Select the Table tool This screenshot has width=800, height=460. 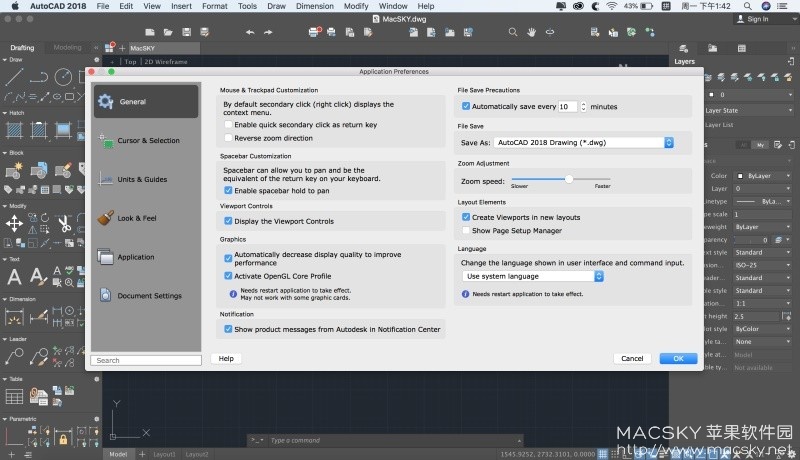coord(14,396)
